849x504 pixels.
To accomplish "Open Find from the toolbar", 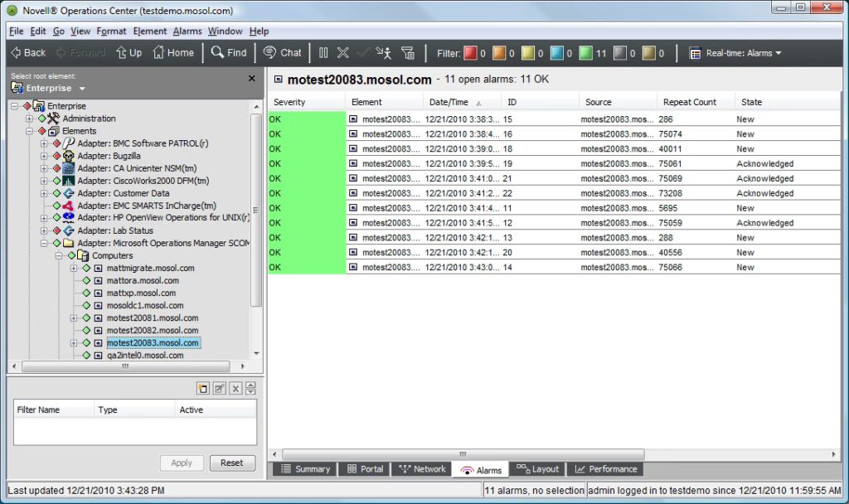I will point(229,52).
